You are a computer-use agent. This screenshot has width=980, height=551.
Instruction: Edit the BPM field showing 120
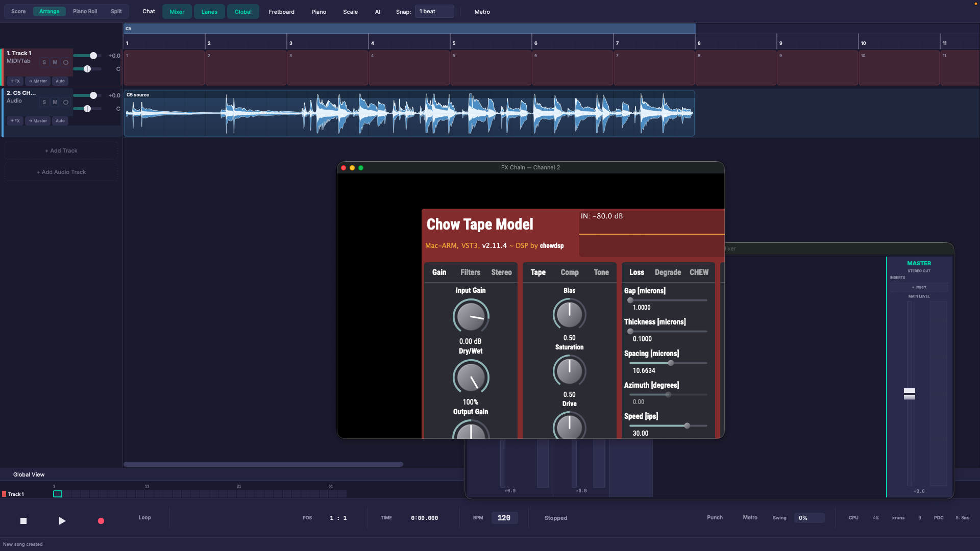[504, 518]
